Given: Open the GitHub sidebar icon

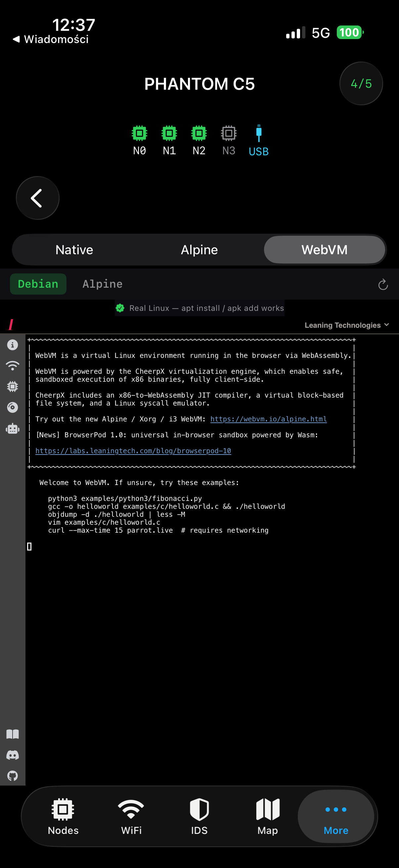Looking at the screenshot, I should click(x=13, y=776).
